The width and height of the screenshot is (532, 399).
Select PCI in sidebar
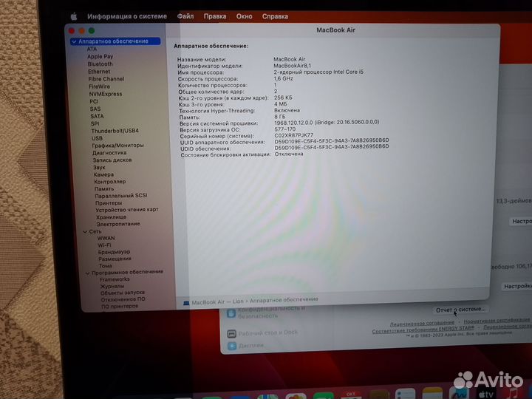94,101
